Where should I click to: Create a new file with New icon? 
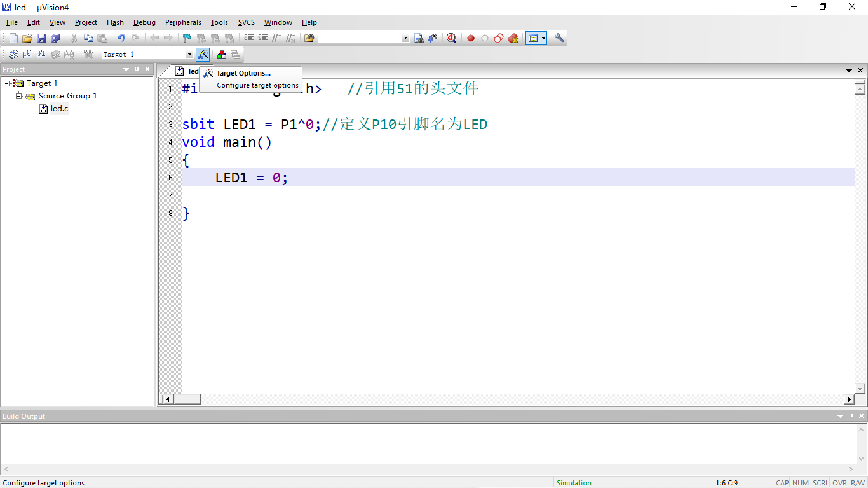[13, 38]
